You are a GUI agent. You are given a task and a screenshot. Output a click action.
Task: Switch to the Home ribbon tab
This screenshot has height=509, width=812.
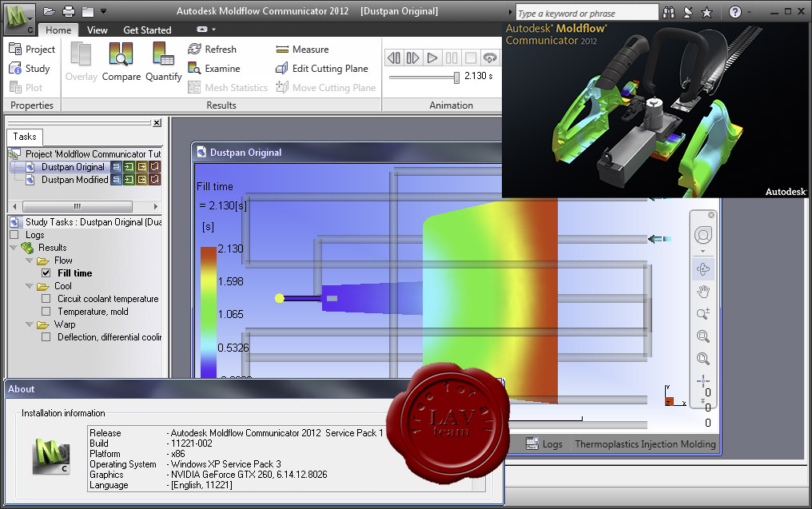[x=58, y=30]
